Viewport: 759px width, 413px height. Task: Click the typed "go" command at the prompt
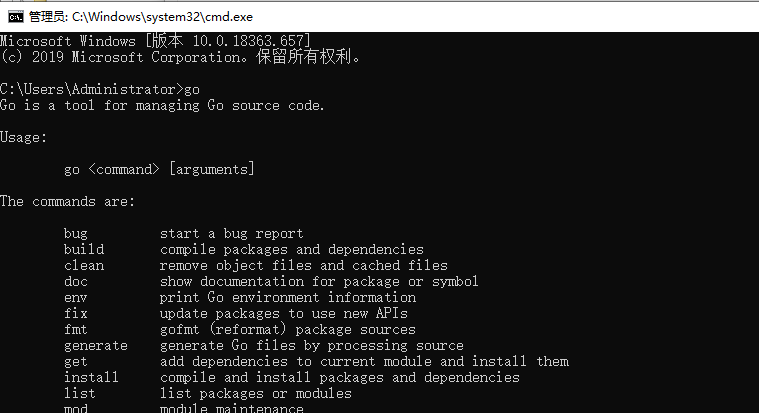point(192,89)
